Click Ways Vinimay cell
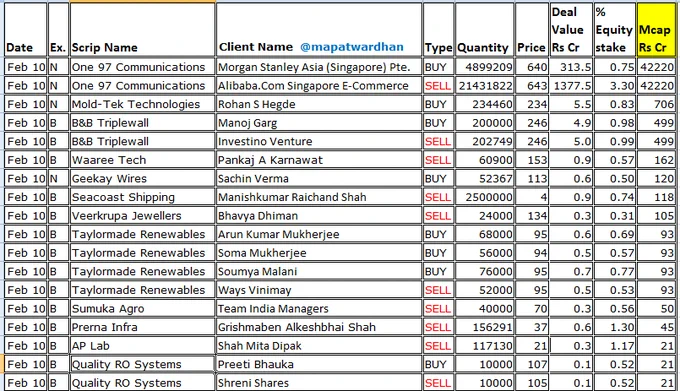The image size is (680, 391). pyautogui.click(x=319, y=290)
